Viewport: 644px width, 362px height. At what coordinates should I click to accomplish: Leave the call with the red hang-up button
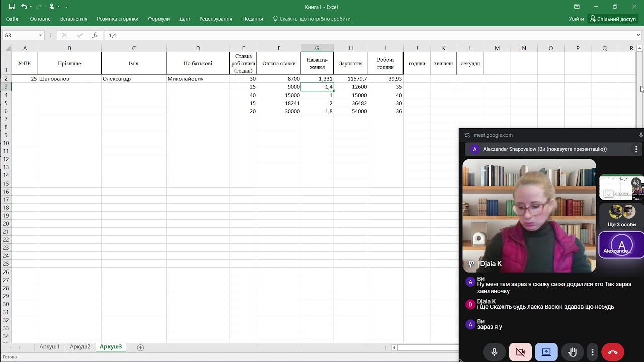tap(612, 352)
